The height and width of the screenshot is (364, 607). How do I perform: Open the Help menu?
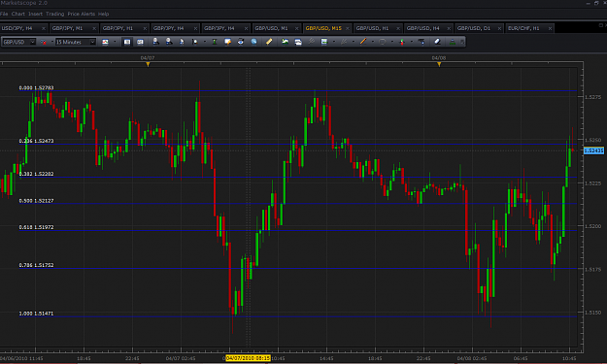(x=103, y=14)
